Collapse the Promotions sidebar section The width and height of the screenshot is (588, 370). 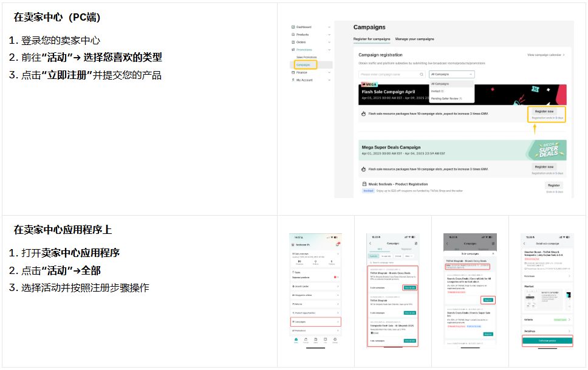(329, 50)
